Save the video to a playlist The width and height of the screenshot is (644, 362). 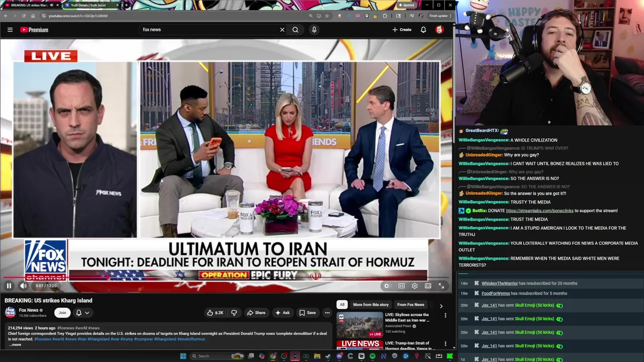307,313
